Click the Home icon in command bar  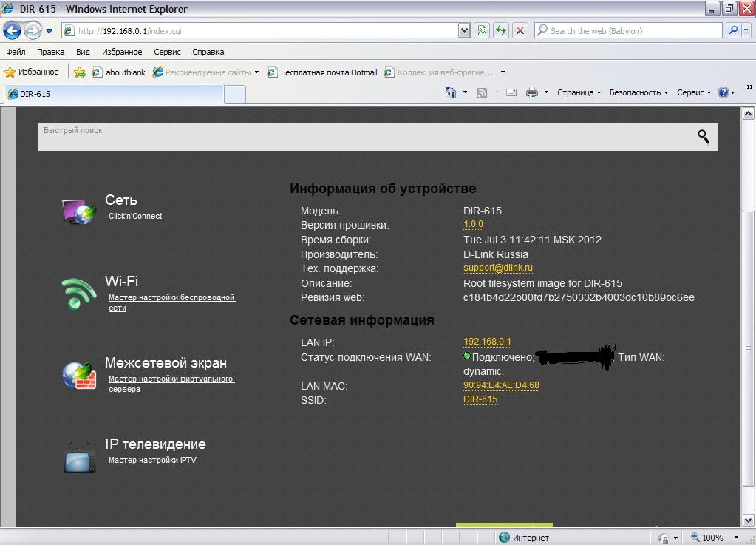(451, 92)
